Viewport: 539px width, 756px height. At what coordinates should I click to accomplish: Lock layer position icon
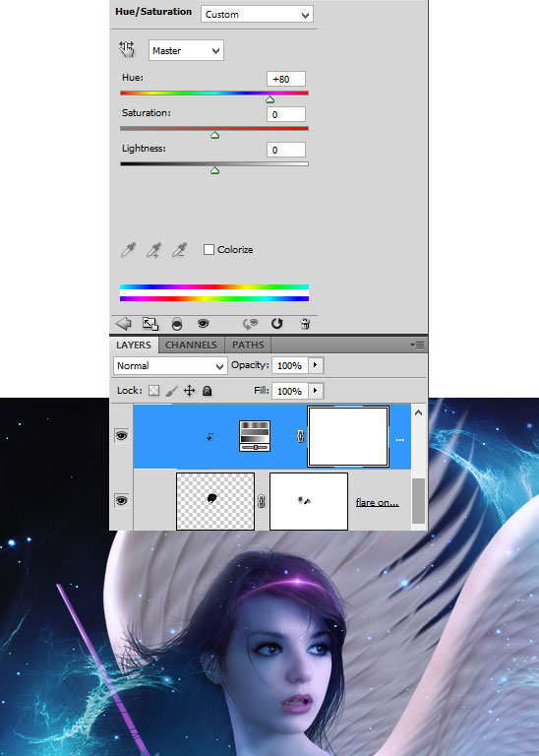[x=189, y=391]
